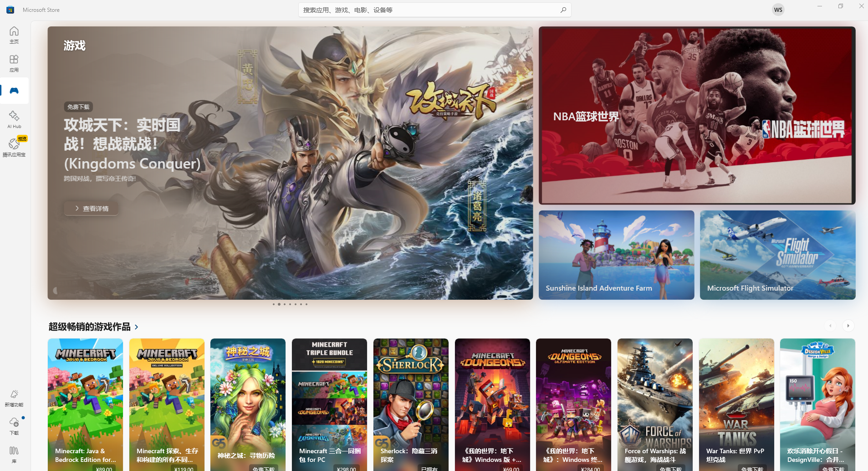Open AI Hub in the sidebar
This screenshot has width=868, height=471.
click(x=14, y=119)
